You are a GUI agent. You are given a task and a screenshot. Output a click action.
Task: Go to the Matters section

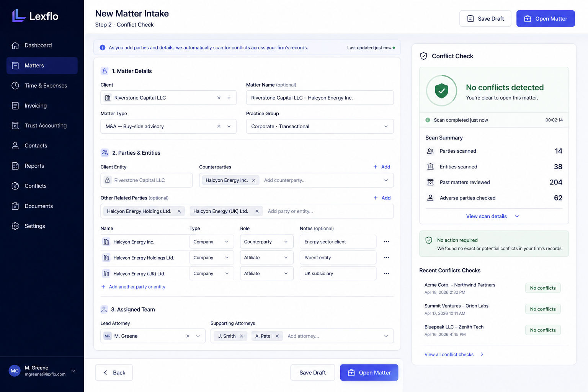[42, 65]
